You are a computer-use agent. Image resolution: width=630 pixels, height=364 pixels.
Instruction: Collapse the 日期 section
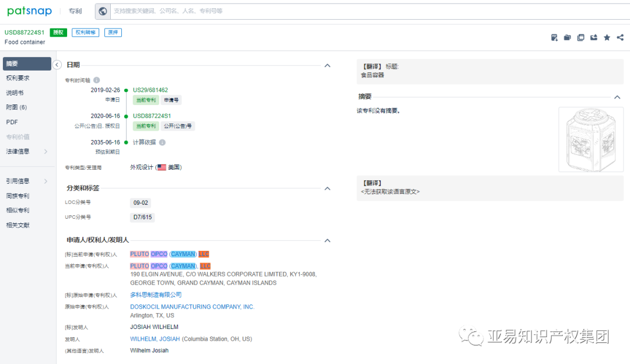(x=327, y=65)
